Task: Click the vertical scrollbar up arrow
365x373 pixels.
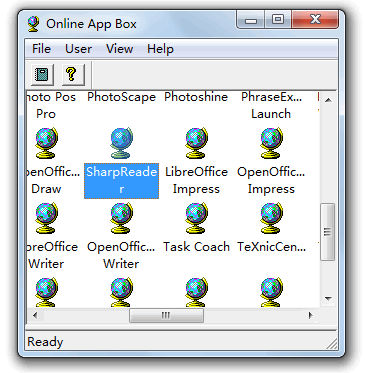Action: coord(328,100)
